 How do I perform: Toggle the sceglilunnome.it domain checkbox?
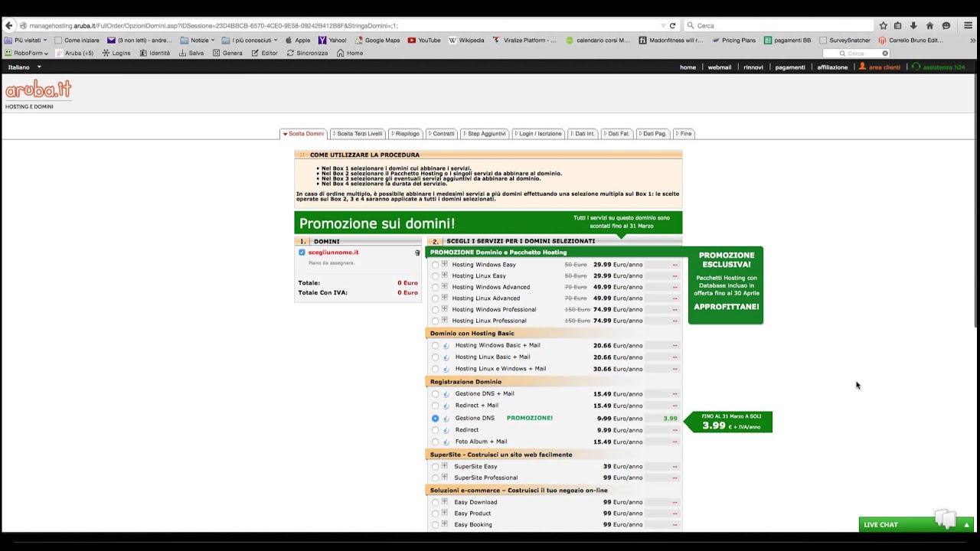[302, 252]
